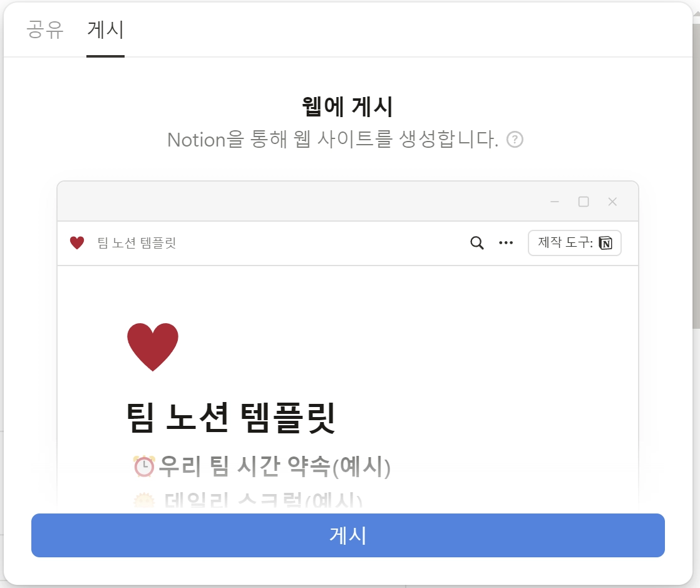Click the preview window maximize square icon
The image size is (700, 588).
click(x=584, y=202)
